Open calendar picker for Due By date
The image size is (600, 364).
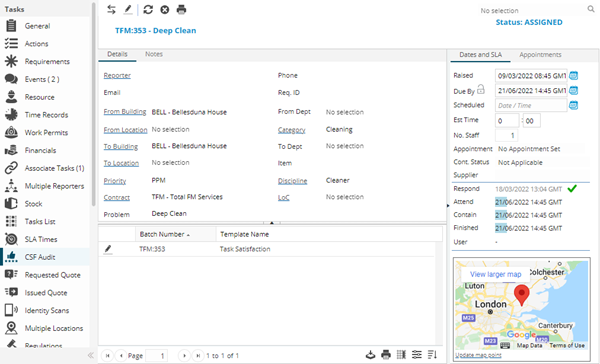[x=573, y=91]
